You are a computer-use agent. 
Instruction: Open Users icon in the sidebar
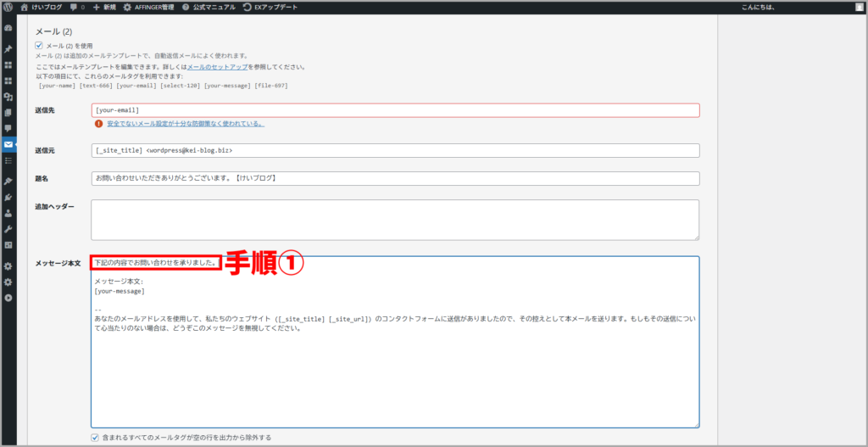(x=8, y=213)
